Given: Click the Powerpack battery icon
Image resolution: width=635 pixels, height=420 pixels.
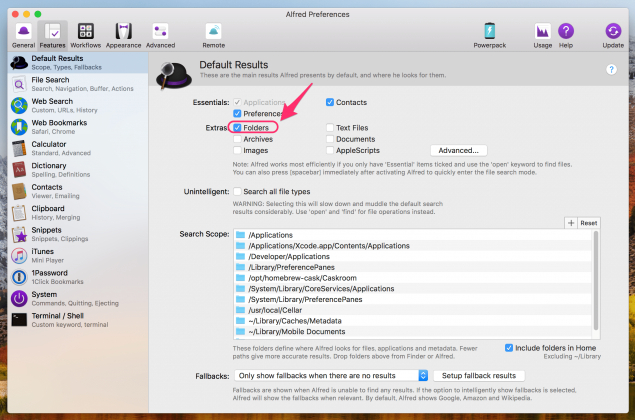Looking at the screenshot, I should (x=490, y=32).
